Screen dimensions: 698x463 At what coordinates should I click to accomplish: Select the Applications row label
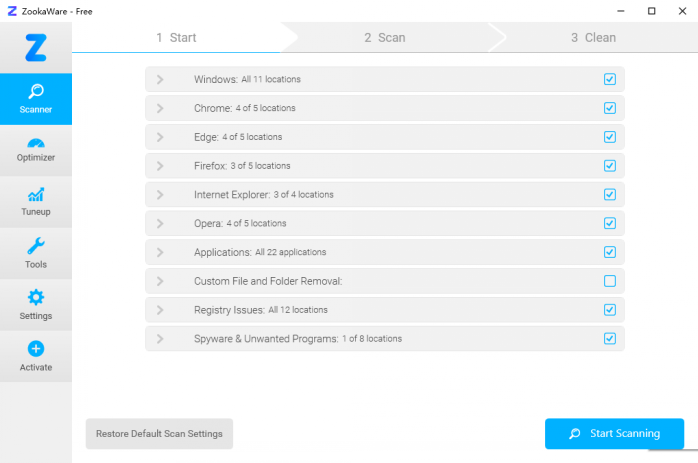tap(223, 252)
